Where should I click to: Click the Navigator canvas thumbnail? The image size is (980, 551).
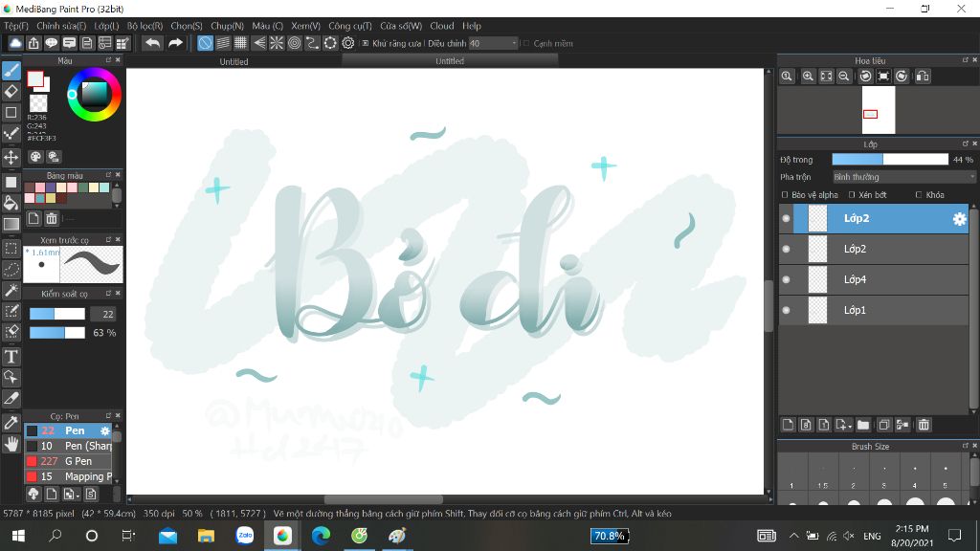point(879,110)
